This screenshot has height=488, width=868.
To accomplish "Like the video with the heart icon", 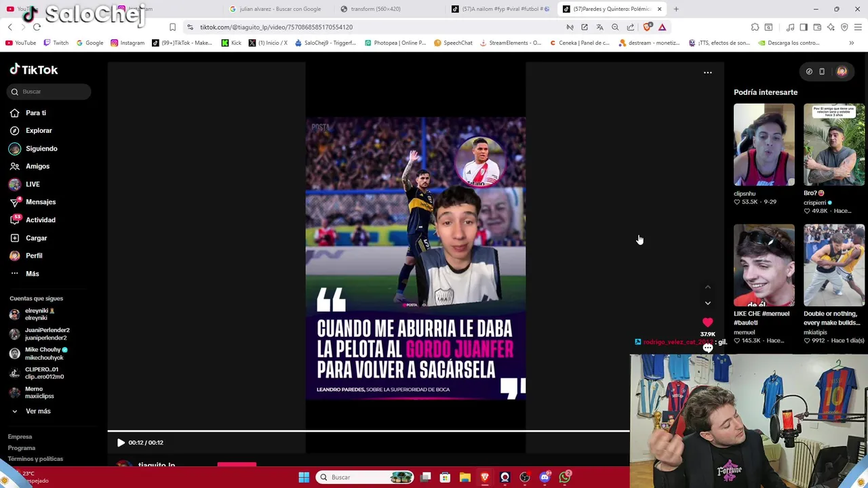I will [707, 323].
